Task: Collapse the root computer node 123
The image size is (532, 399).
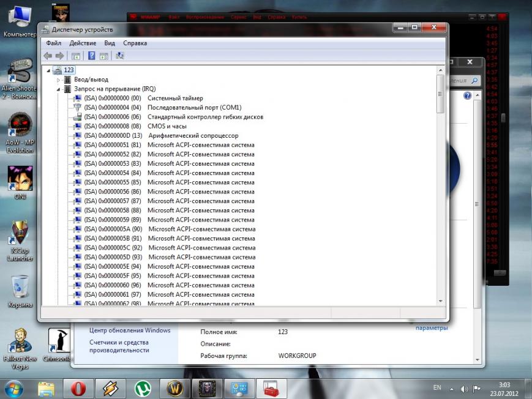Action: tap(49, 70)
